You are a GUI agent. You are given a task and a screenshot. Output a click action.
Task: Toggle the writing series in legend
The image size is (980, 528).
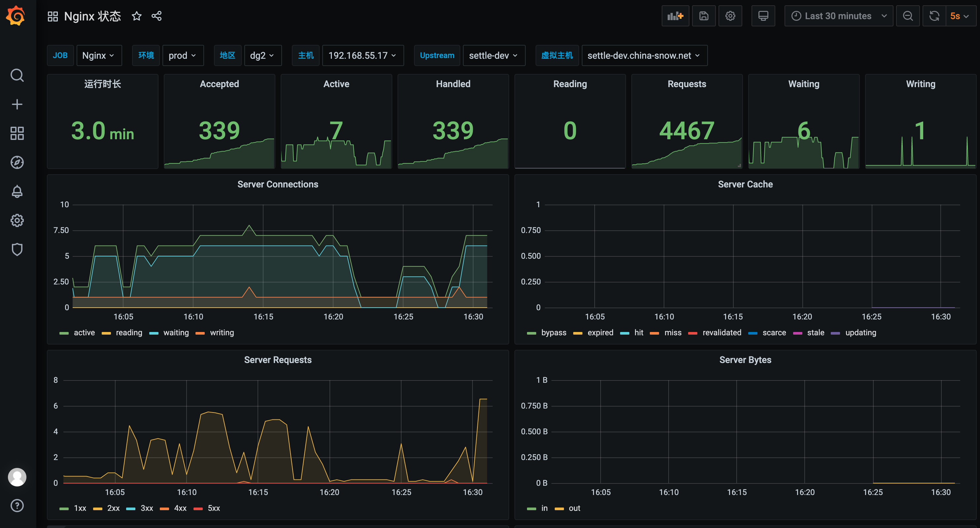point(222,333)
